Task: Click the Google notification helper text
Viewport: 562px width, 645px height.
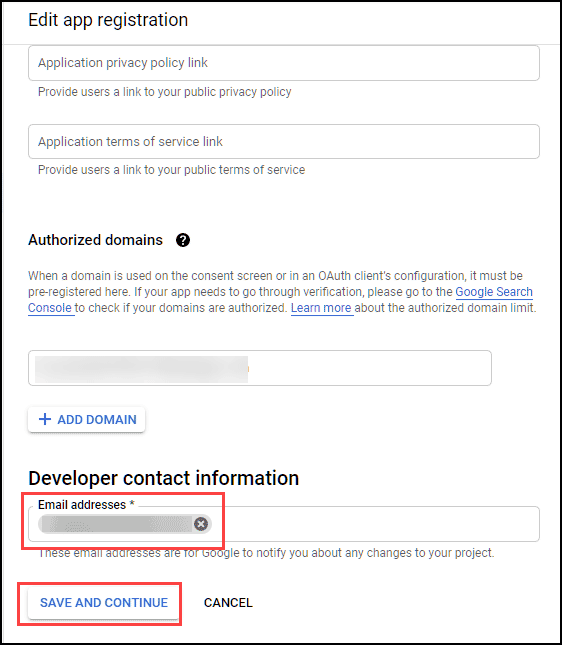Action: tap(266, 553)
